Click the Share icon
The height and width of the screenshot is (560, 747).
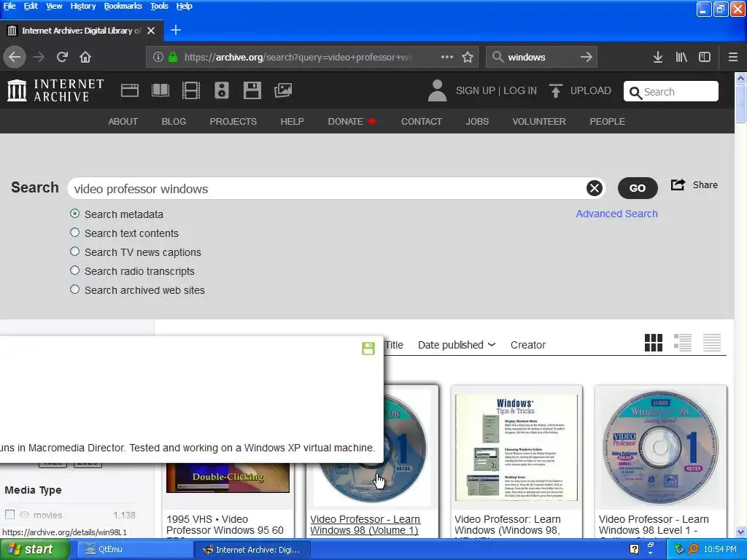pyautogui.click(x=678, y=184)
